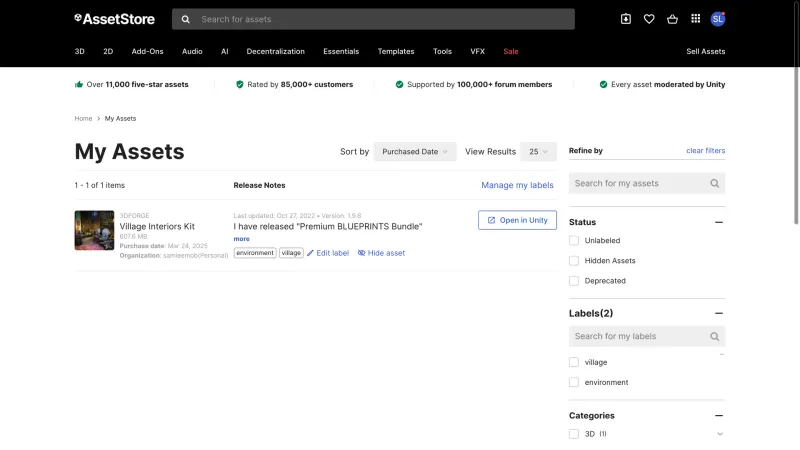Open the apps grid icon
Image resolution: width=800 pixels, height=450 pixels.
tap(695, 19)
